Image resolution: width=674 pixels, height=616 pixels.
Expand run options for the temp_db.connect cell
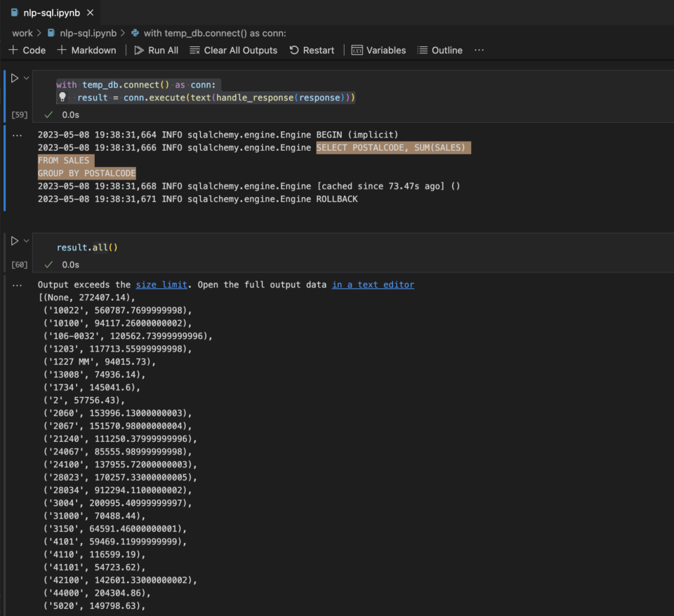[x=26, y=78]
